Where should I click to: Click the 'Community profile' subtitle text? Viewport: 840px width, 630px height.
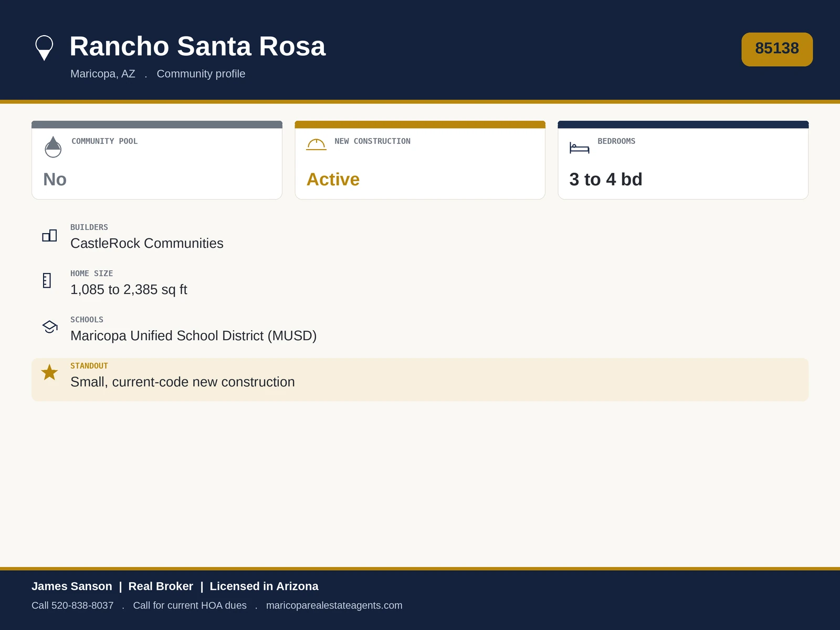click(201, 74)
